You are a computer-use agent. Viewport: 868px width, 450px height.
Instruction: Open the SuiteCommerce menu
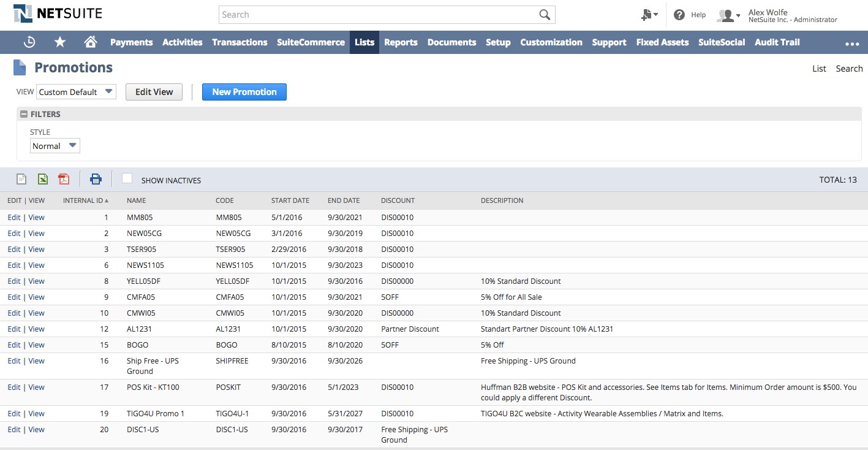click(311, 42)
